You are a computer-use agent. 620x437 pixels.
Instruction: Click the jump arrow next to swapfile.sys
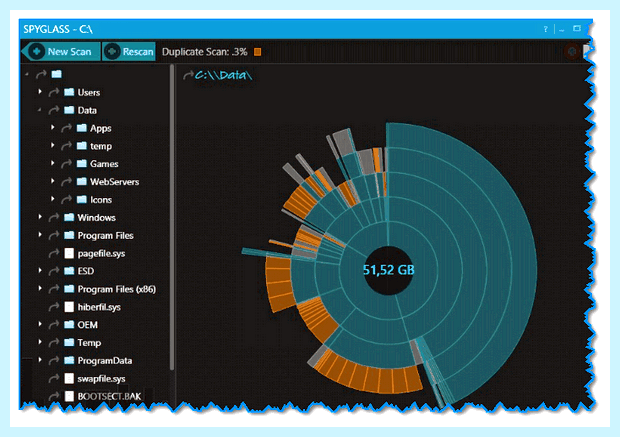point(53,378)
